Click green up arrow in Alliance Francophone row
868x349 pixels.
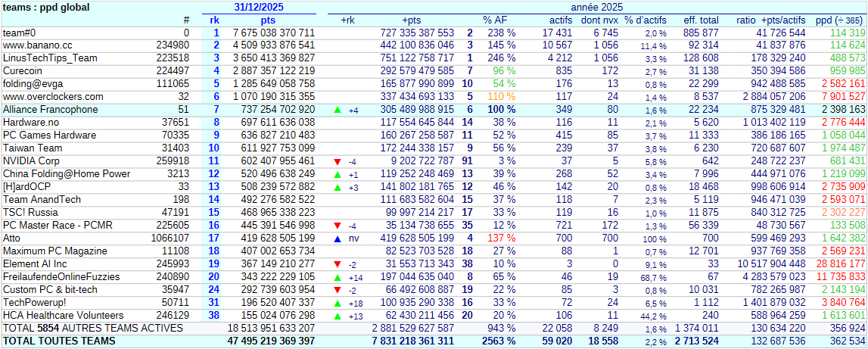338,111
